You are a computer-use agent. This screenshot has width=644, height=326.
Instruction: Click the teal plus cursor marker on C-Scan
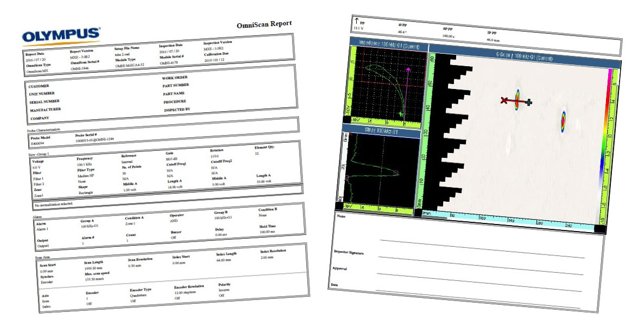click(x=529, y=102)
